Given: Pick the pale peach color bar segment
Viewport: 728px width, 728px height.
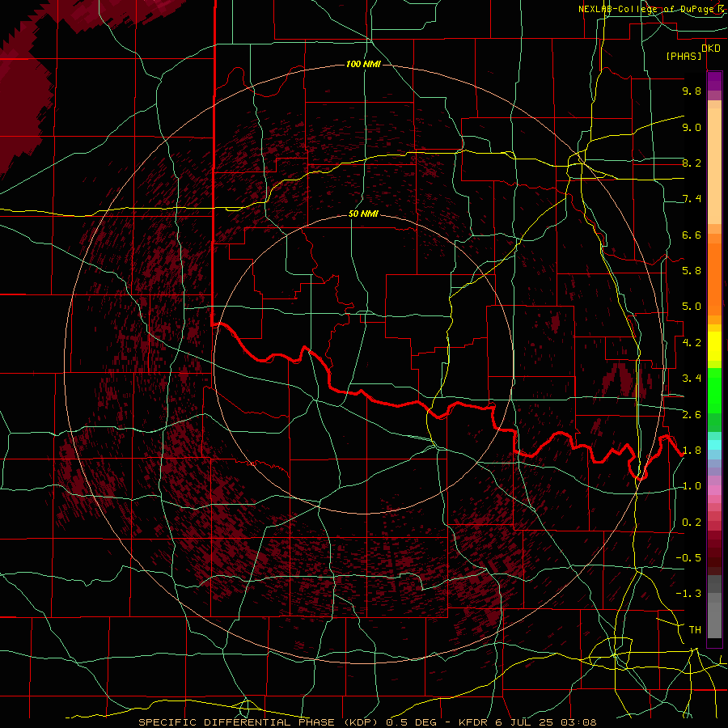Looking at the screenshot, I should (x=714, y=166).
